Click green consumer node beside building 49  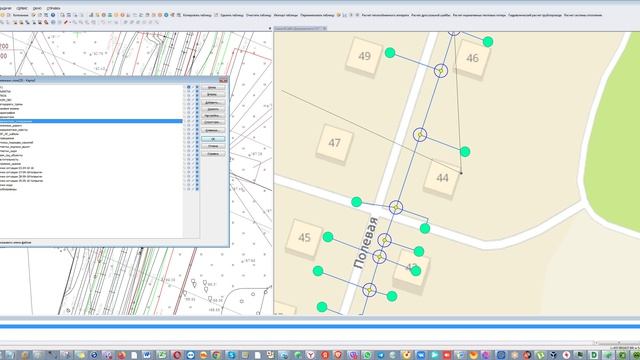pyautogui.click(x=390, y=53)
